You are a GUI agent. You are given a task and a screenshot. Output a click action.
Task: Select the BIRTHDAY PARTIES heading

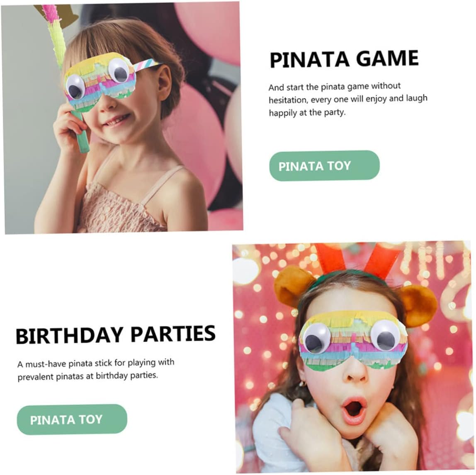click(x=116, y=334)
